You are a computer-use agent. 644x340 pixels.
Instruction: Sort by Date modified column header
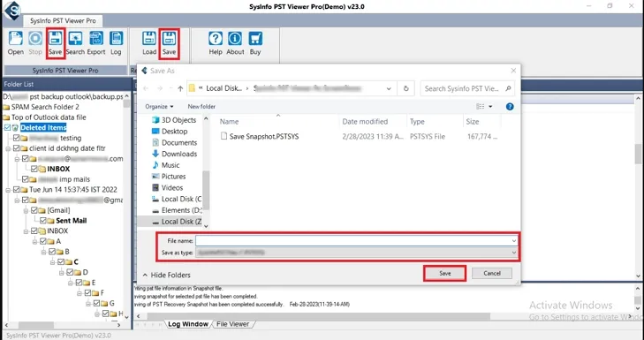365,122
